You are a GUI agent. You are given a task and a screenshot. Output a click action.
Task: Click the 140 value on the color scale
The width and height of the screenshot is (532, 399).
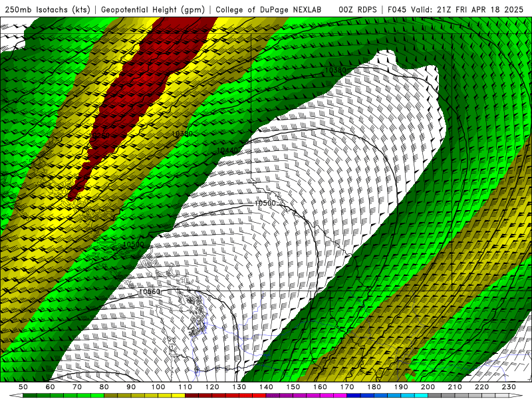click(x=267, y=387)
